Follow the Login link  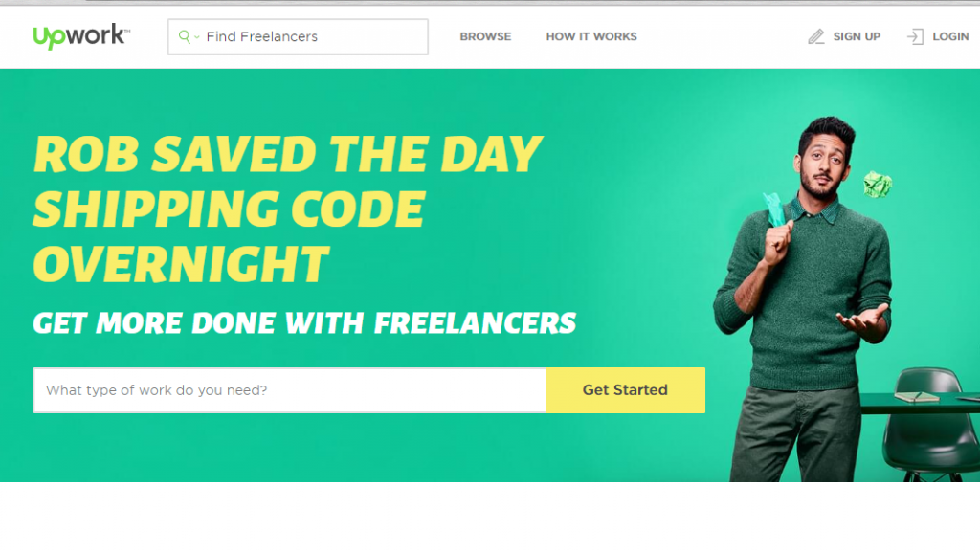(x=950, y=37)
